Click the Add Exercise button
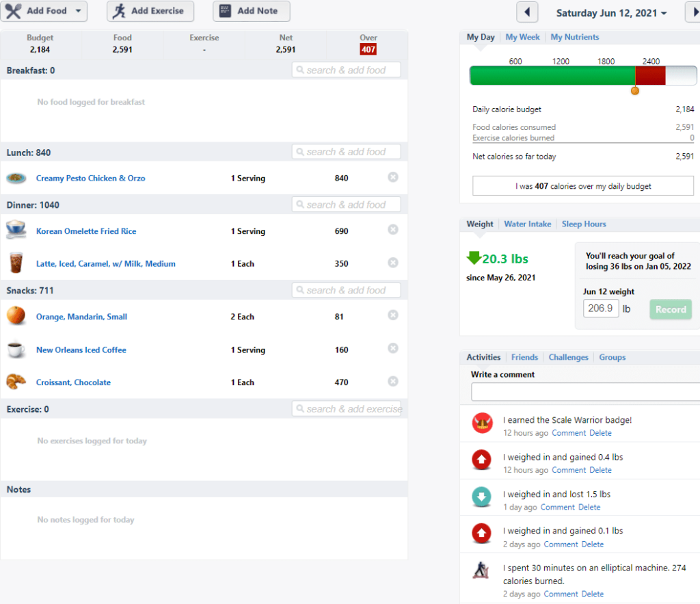The width and height of the screenshot is (700, 604). coord(150,11)
